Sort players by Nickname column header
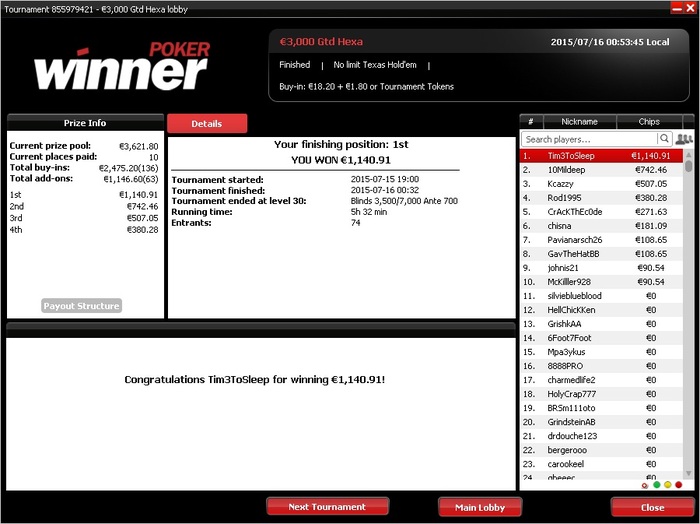This screenshot has width=700, height=524. (x=579, y=121)
